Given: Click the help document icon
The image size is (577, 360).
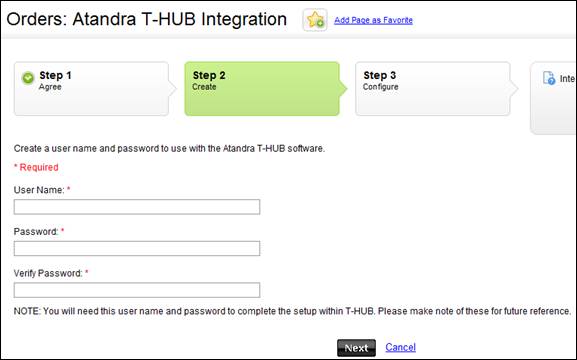Looking at the screenshot, I should click(549, 78).
